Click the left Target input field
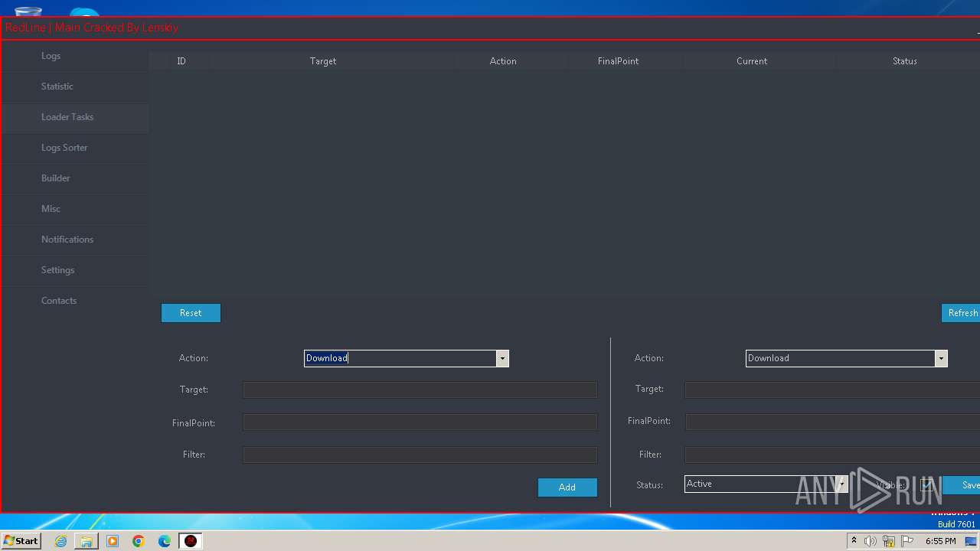The width and height of the screenshot is (980, 551). pyautogui.click(x=420, y=390)
